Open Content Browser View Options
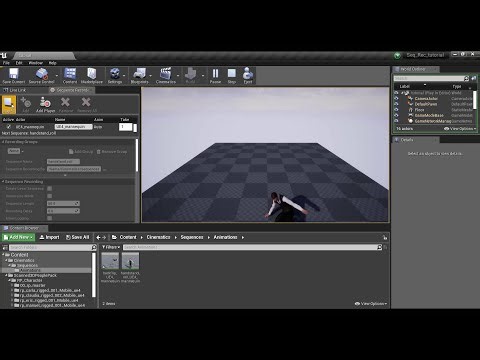The width and height of the screenshot is (480, 360). pos(371,304)
